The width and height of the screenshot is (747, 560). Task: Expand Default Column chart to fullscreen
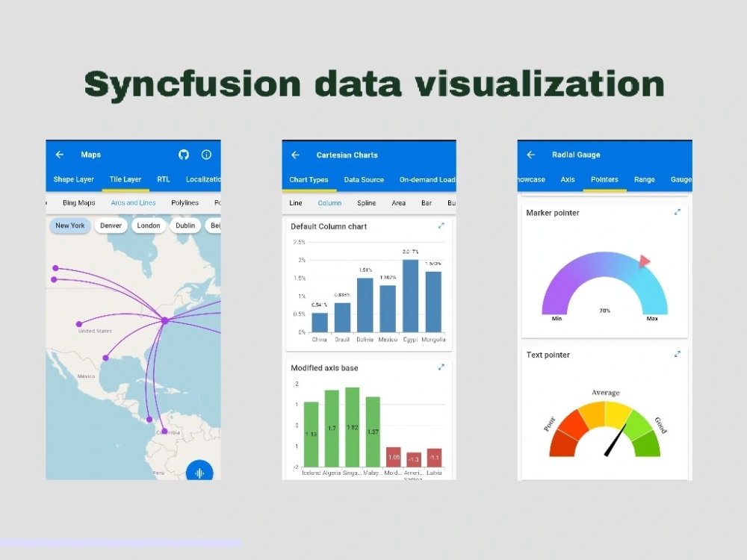tap(441, 225)
